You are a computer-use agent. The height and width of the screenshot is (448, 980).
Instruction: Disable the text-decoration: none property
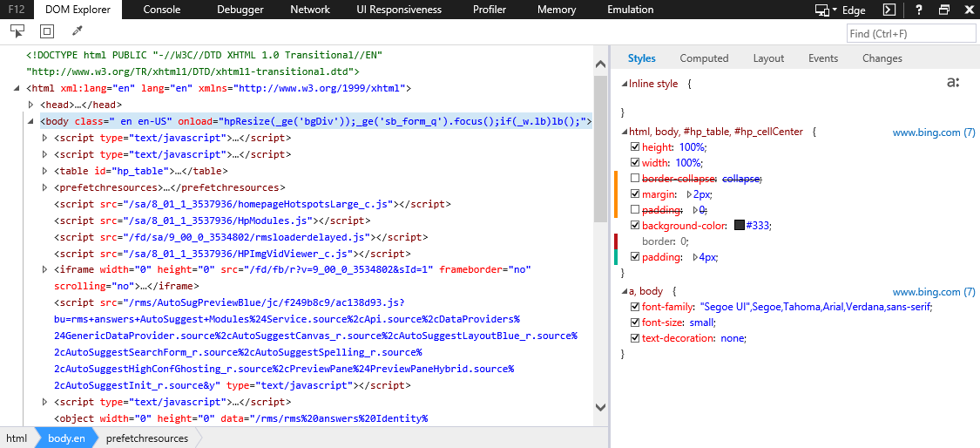tap(635, 338)
